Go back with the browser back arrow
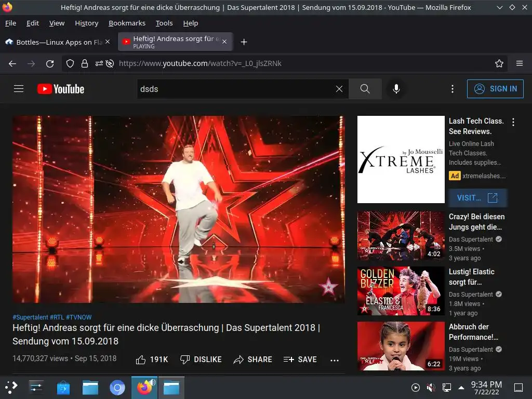Image resolution: width=532 pixels, height=399 pixels. tap(12, 63)
